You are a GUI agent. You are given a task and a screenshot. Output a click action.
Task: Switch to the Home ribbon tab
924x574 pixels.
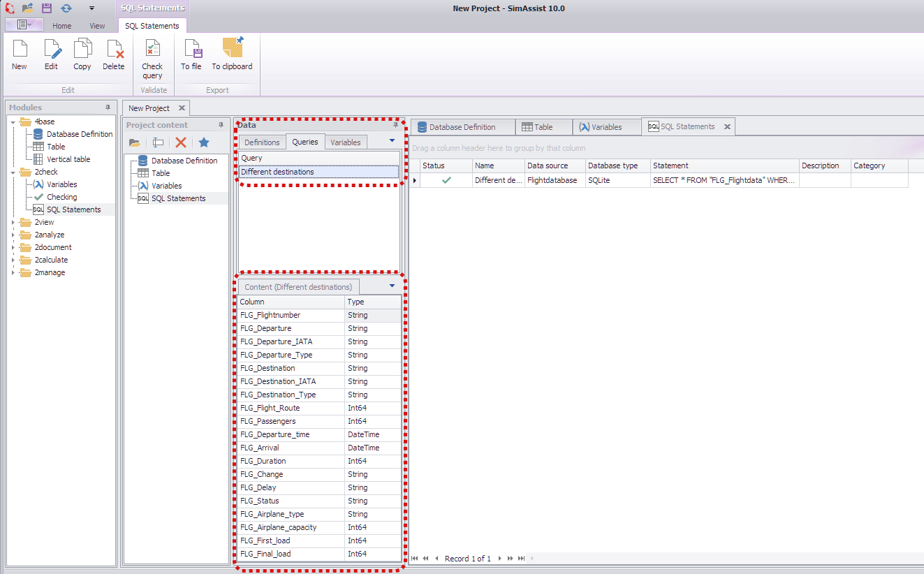click(61, 25)
